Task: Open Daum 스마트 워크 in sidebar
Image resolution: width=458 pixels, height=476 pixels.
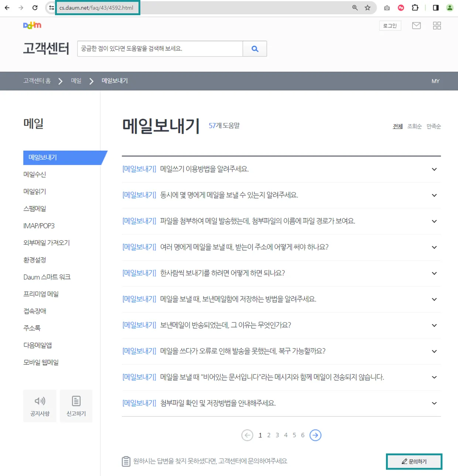Action: 47,277
